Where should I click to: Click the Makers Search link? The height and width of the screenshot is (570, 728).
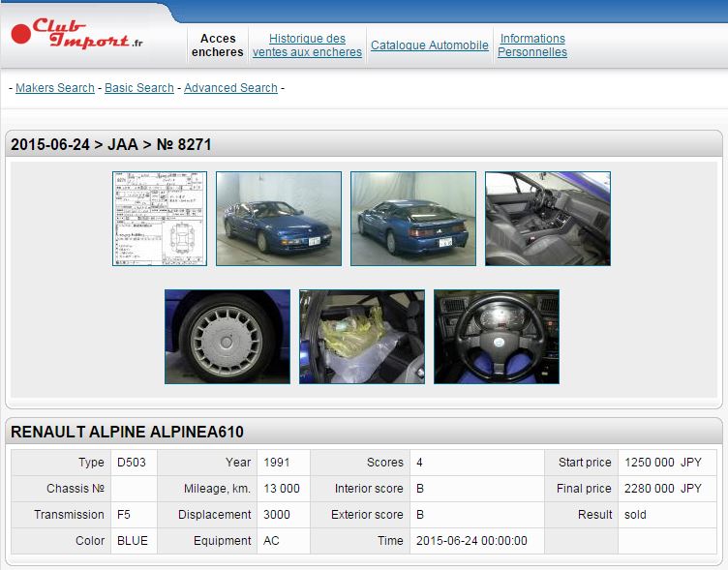click(x=55, y=88)
